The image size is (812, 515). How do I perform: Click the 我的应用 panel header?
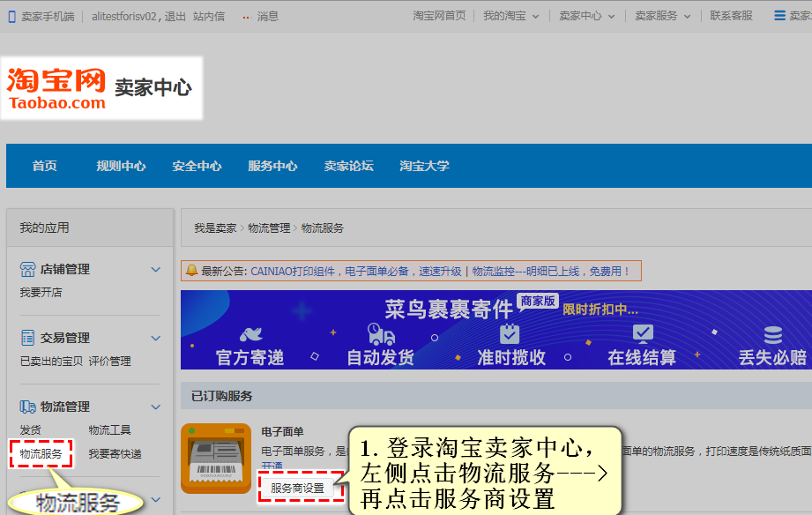click(45, 228)
